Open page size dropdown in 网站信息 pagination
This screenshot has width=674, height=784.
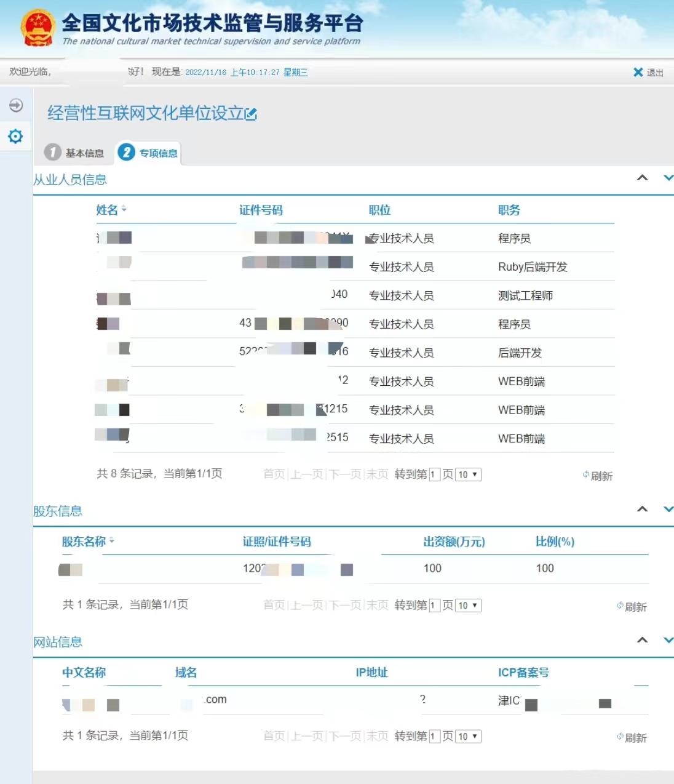[468, 737]
